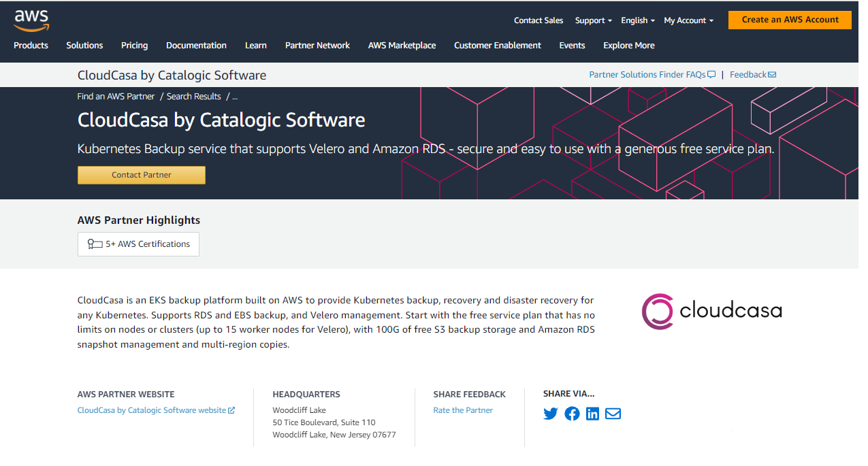Viewport: 868px width, 466px height.
Task: Click Create an AWS Account
Action: click(789, 20)
